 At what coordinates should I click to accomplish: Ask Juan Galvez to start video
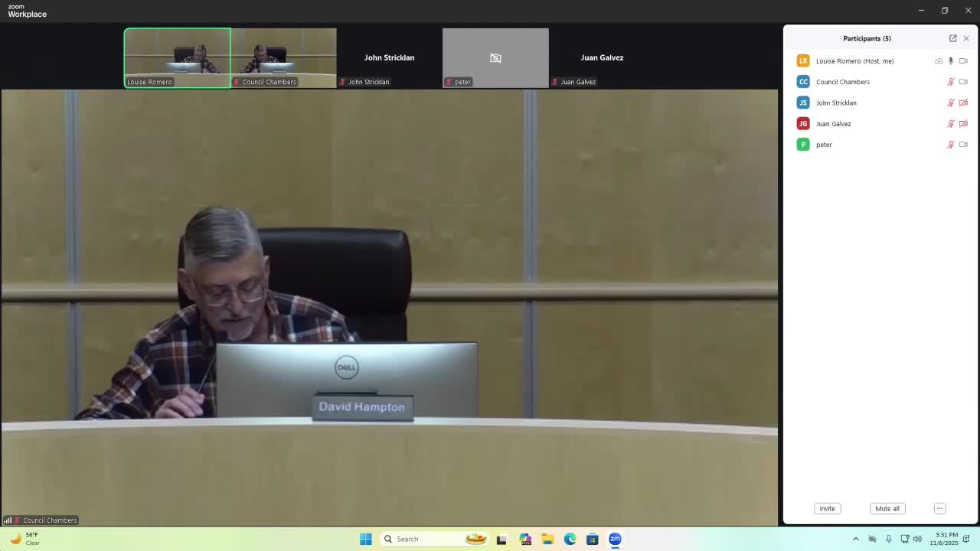pos(963,123)
